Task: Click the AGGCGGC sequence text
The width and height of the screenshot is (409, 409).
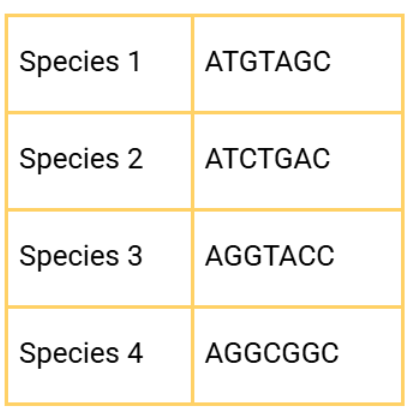Action: pyautogui.click(x=272, y=353)
